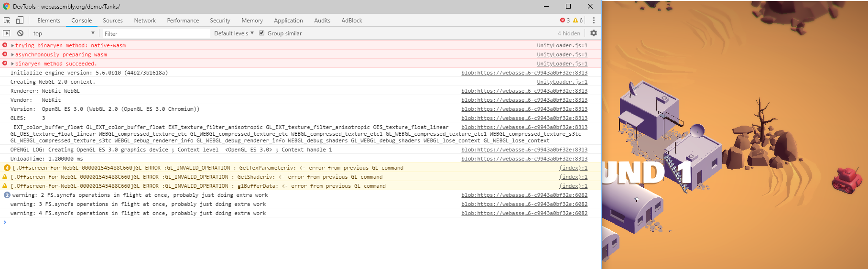Open the top execution context dropdown
The width and height of the screenshot is (868, 269).
(x=64, y=33)
